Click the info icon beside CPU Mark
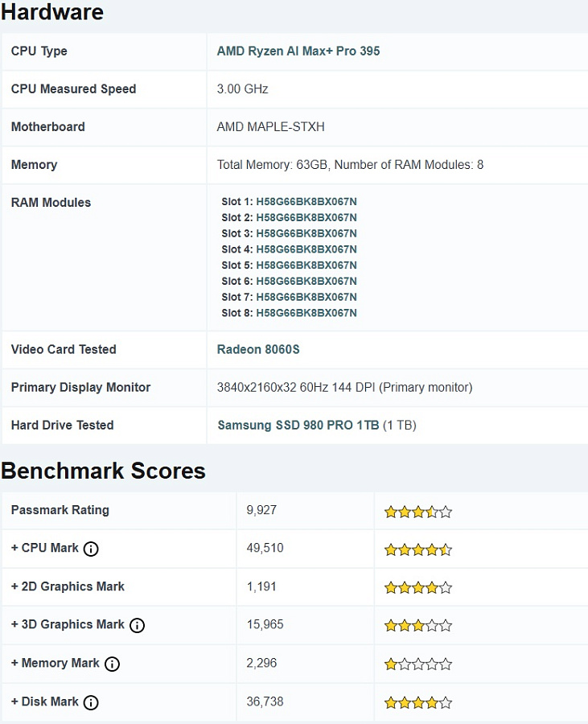Image resolution: width=588 pixels, height=724 pixels. click(91, 549)
